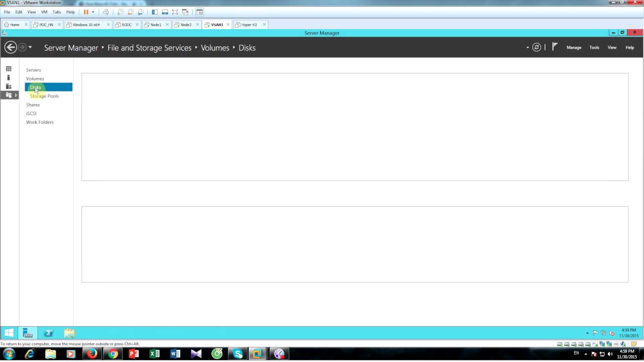Open File Explorer in guest taskbar
Viewport: 644px width, 362px height.
[x=69, y=333]
